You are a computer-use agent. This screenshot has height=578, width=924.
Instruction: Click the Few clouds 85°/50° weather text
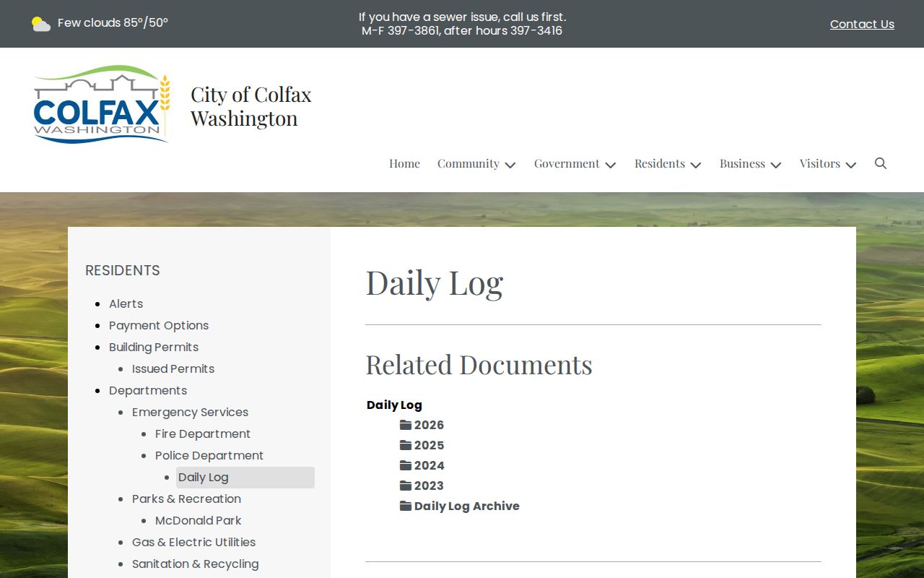point(113,23)
